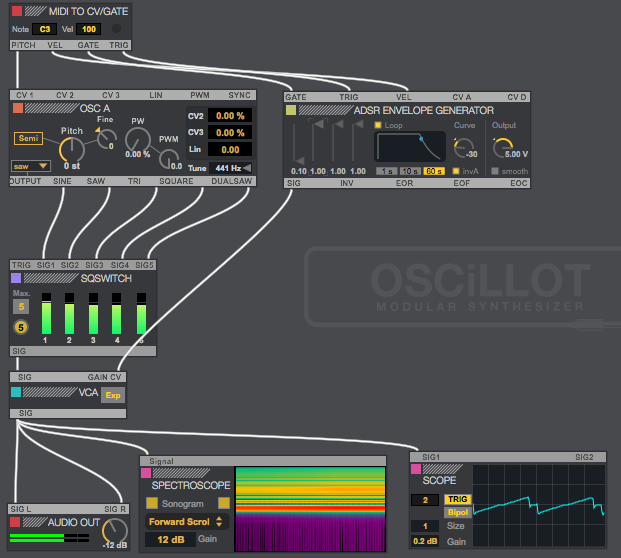Screen dimensions: 621x558
Task: Click SQSWITCH level slider 1
Action: 46,314
